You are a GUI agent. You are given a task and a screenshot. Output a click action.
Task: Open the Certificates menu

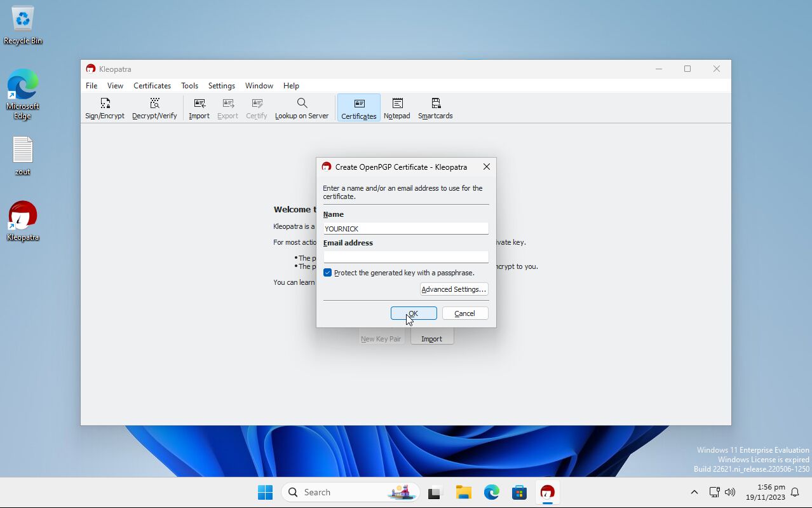152,86
